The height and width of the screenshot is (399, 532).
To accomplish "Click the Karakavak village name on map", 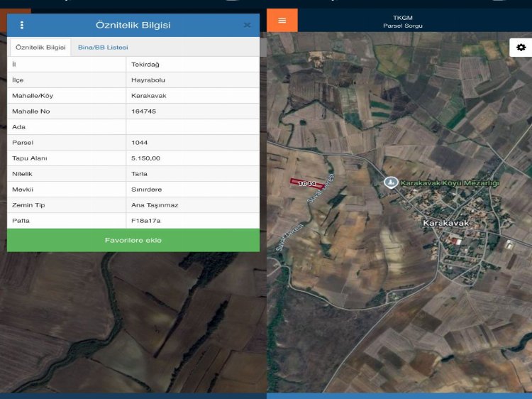I will pyautogui.click(x=445, y=223).
